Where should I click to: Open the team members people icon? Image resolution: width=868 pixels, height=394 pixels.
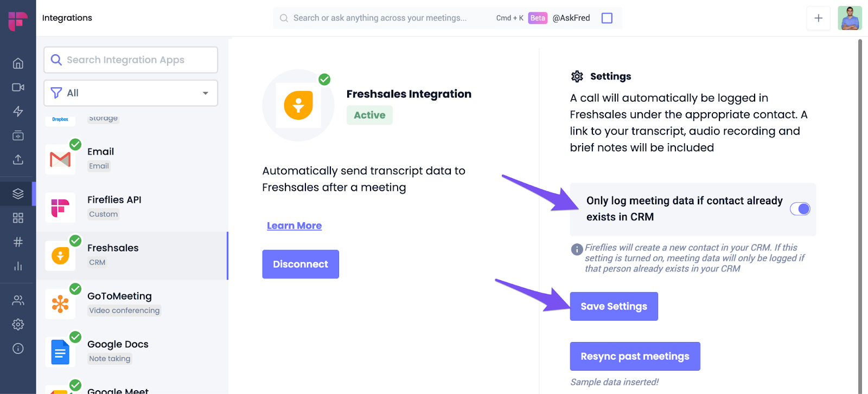[x=18, y=300]
